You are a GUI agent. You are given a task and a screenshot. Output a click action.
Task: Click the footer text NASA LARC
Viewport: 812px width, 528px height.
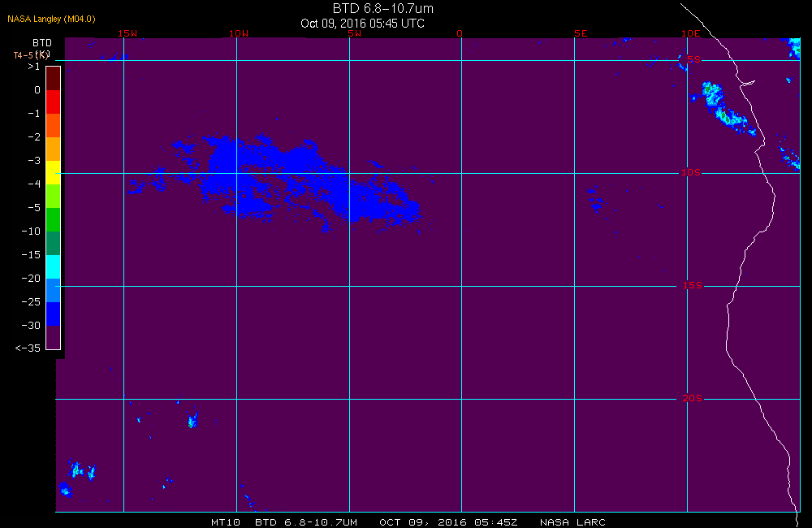(x=572, y=522)
